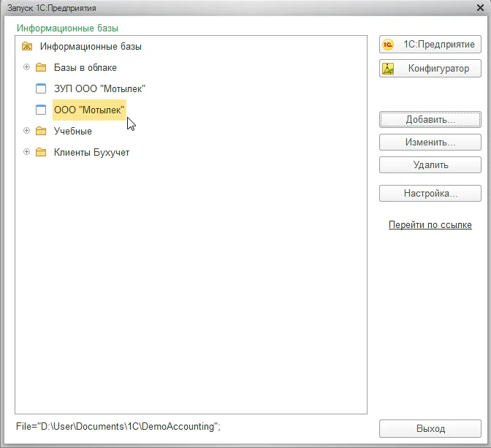Expand the Учебные folder node
This screenshot has height=448, width=491.
27,132
